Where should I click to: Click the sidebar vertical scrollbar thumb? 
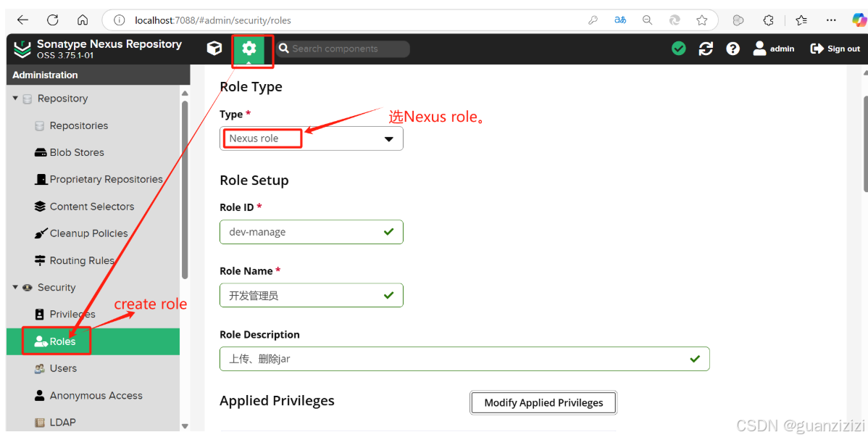coord(185,189)
